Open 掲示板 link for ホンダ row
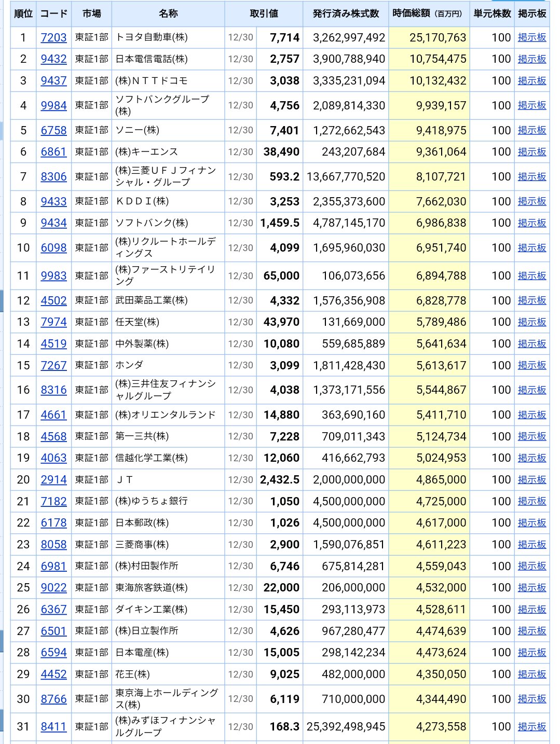 click(532, 365)
